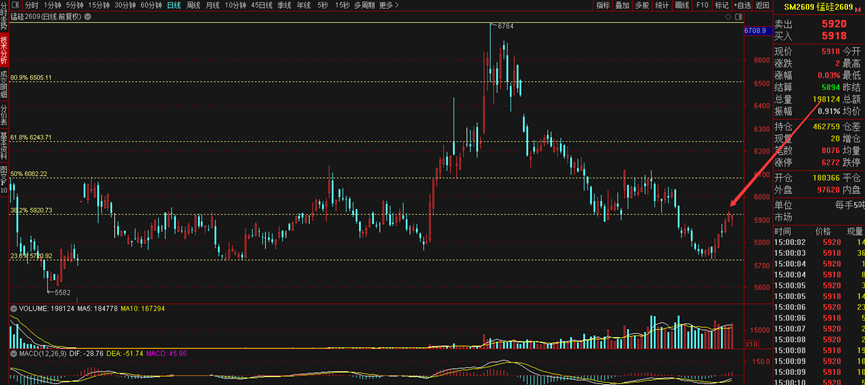Viewport: 865px width, 385px height.
Task: Select the 10分钟 period
Action: click(x=235, y=6)
